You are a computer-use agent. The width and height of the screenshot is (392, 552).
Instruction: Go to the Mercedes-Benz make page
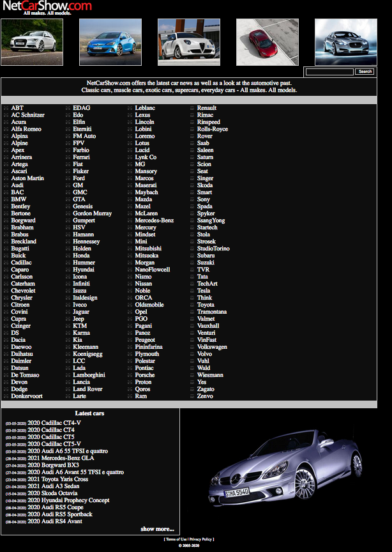pos(155,220)
